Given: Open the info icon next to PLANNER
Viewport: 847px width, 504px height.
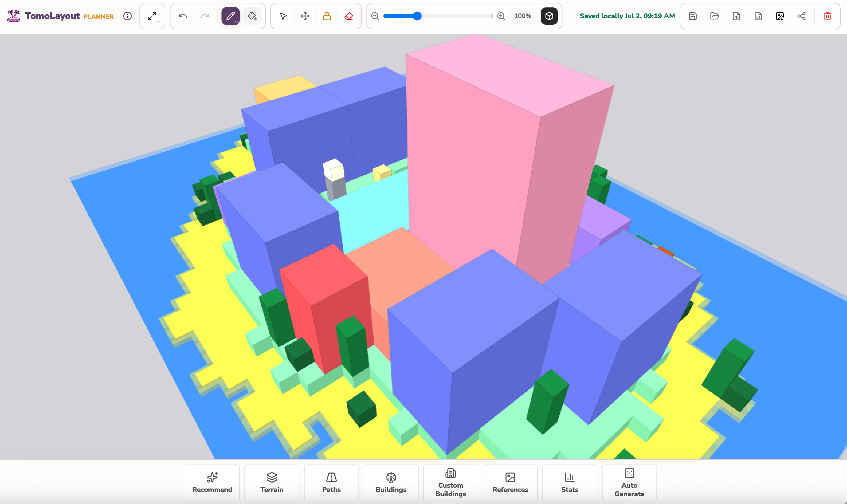Looking at the screenshot, I should pos(128,16).
